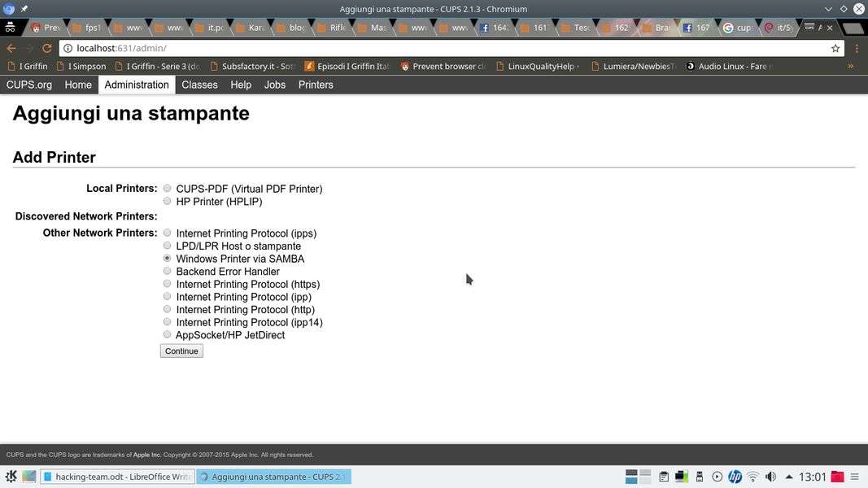Select Internet Printing Protocol (ipp14) option
The height and width of the screenshot is (488, 868).
click(168, 322)
